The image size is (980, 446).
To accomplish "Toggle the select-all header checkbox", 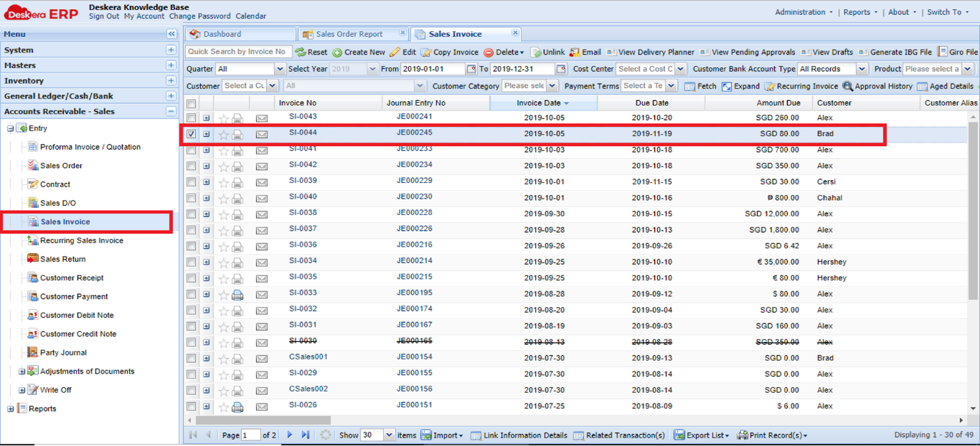I will pyautogui.click(x=192, y=104).
